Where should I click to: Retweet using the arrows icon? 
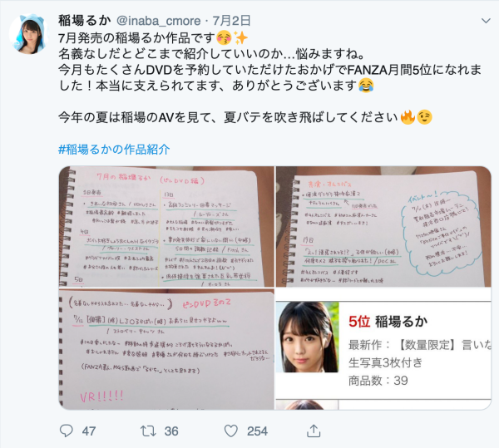(148, 431)
